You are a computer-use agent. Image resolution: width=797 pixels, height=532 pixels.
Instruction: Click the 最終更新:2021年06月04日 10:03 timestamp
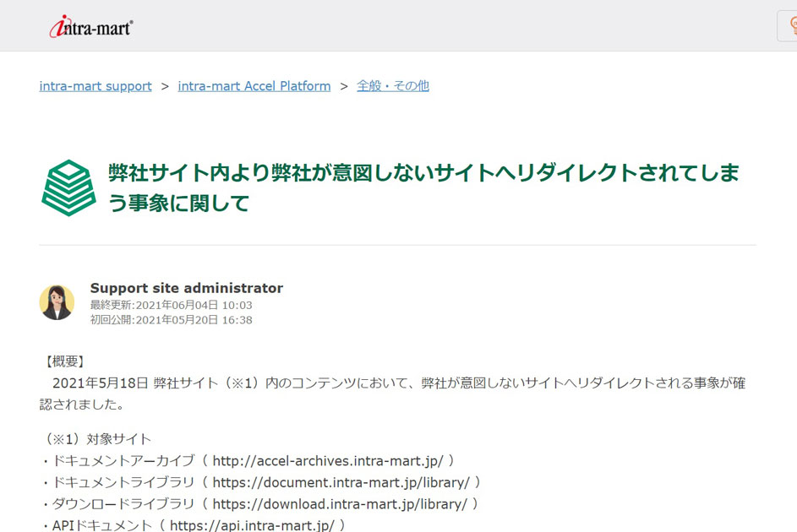click(x=172, y=305)
